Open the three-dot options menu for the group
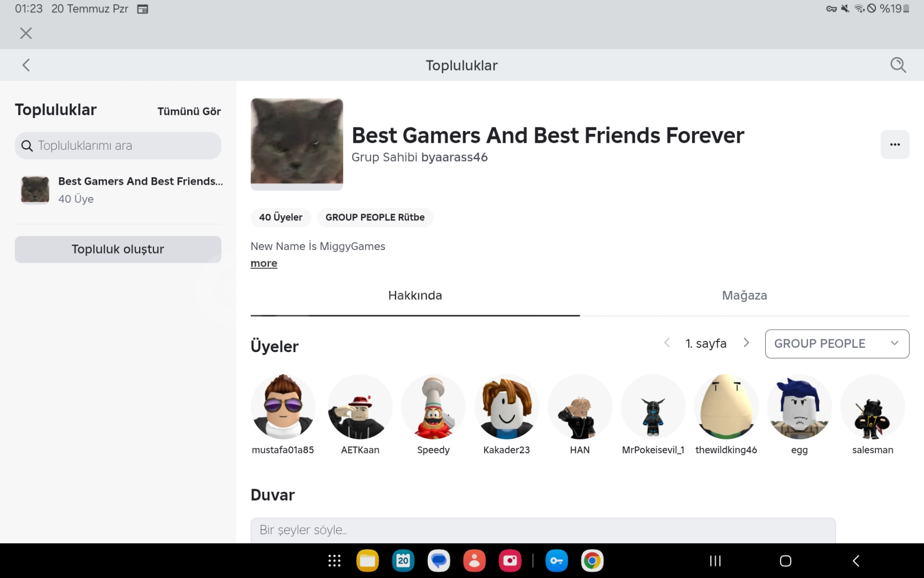Screen dimensions: 924x578 [x=895, y=144]
